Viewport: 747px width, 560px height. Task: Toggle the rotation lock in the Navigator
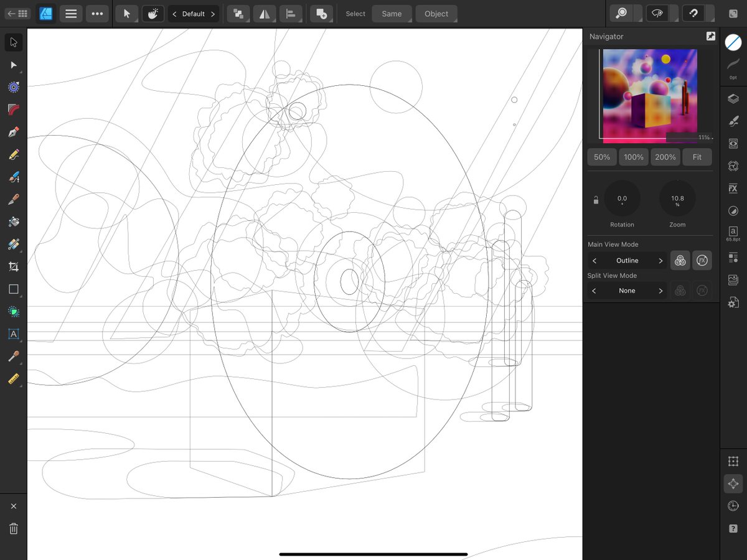tap(596, 199)
